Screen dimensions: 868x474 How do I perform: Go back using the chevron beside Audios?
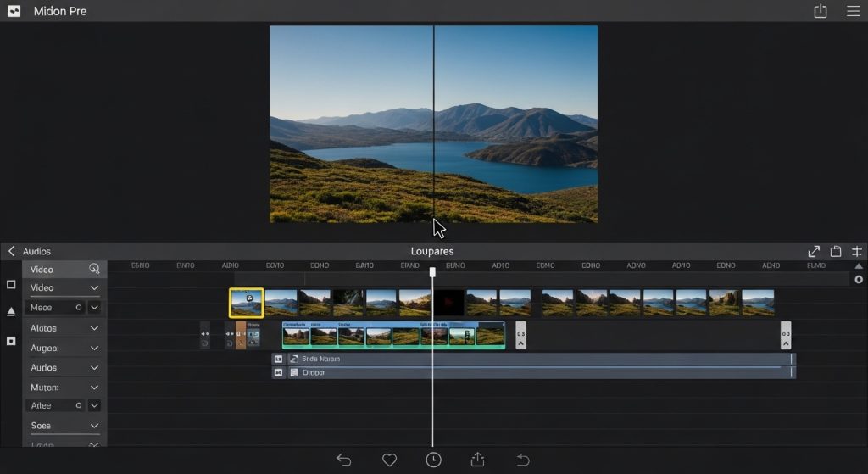point(11,251)
